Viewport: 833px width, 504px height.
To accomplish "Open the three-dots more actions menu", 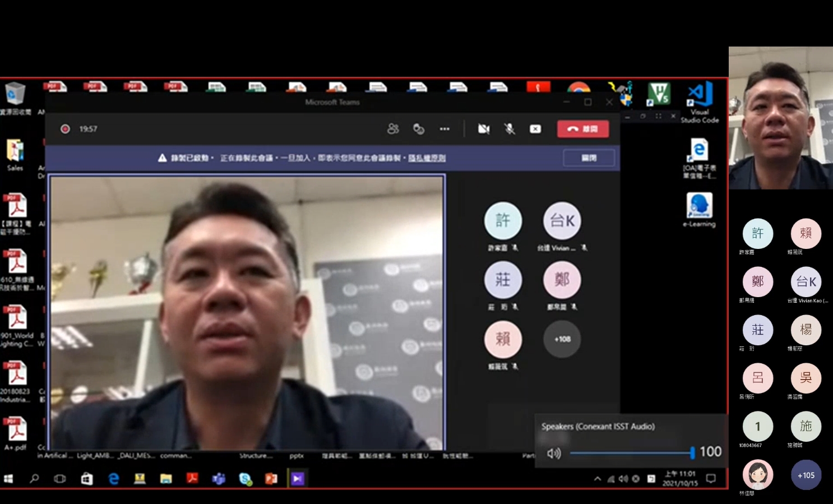I will [x=445, y=129].
